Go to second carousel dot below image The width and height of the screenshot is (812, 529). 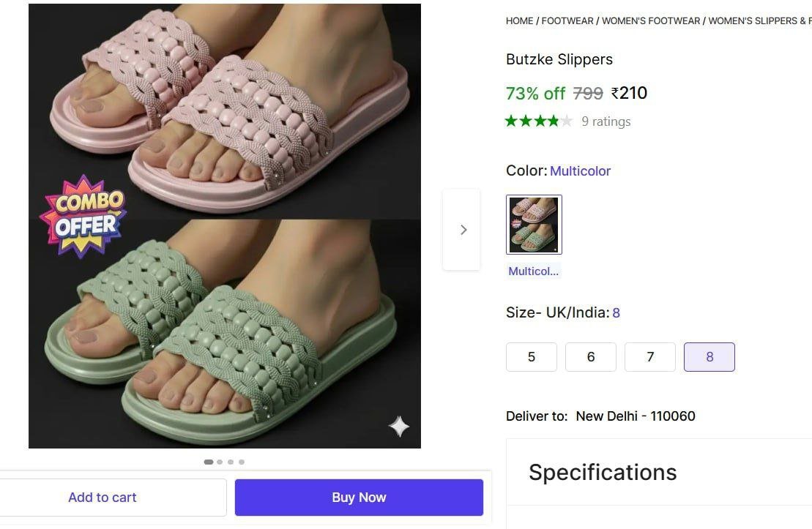[220, 462]
